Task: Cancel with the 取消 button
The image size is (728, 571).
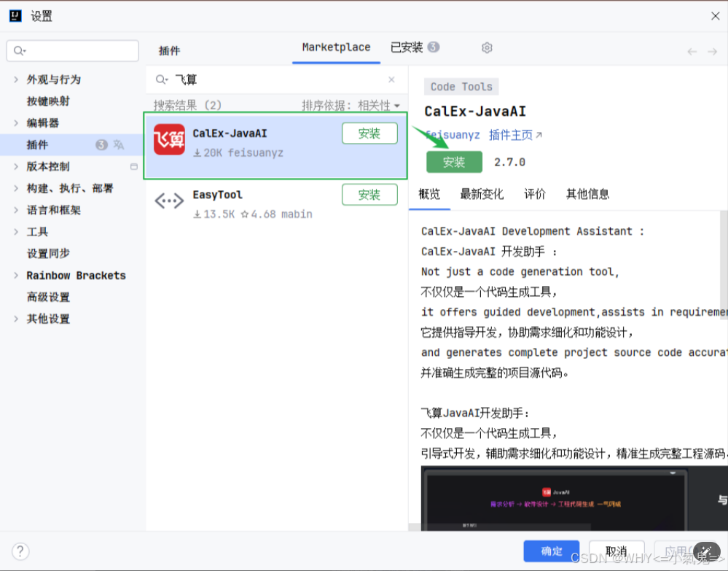Action: click(x=617, y=551)
